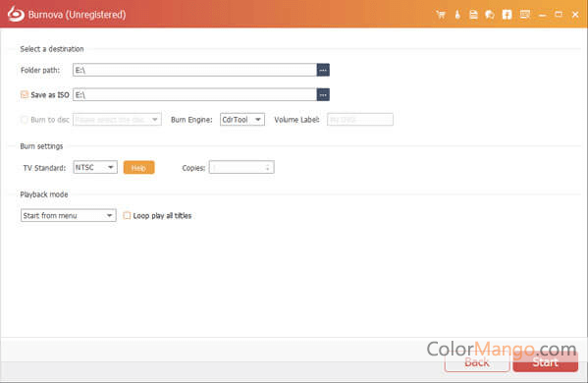Screen dimensions: 588x383
Task: Browse for ISO save location ellipsis button
Action: point(323,95)
